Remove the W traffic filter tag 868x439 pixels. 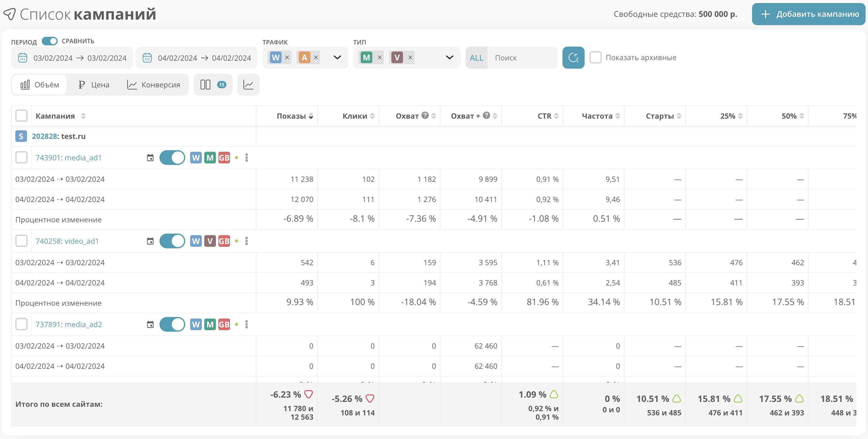click(287, 58)
